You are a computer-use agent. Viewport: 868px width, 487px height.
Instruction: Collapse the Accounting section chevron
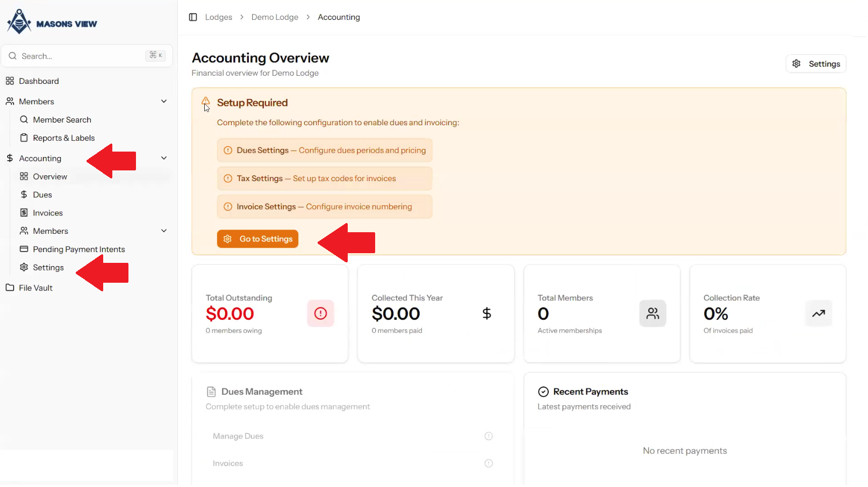coord(164,159)
